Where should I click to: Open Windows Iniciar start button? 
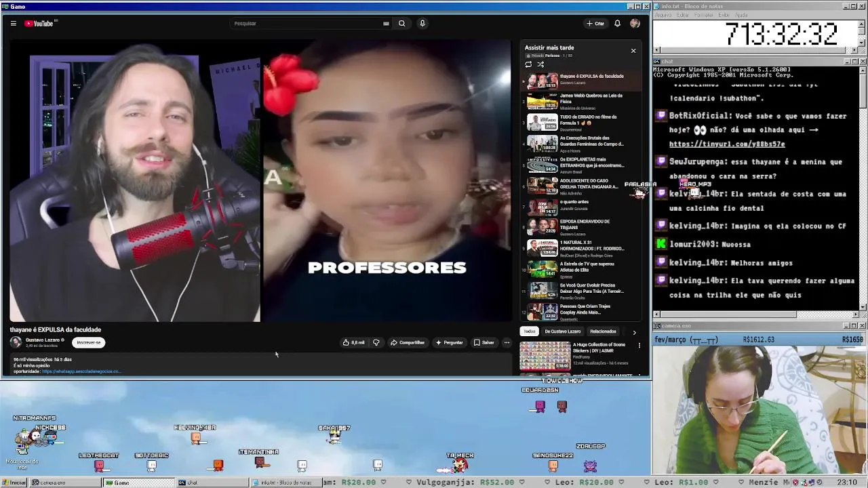pyautogui.click(x=14, y=483)
